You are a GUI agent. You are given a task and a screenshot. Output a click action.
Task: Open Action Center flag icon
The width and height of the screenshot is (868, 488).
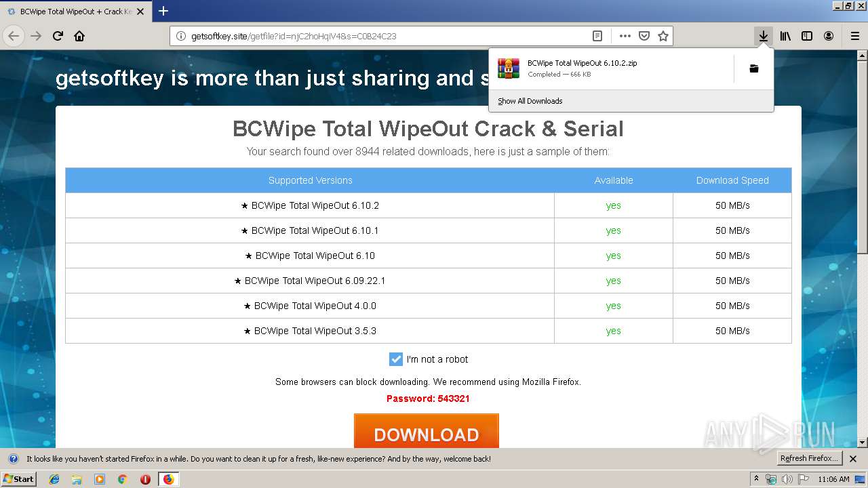[804, 479]
